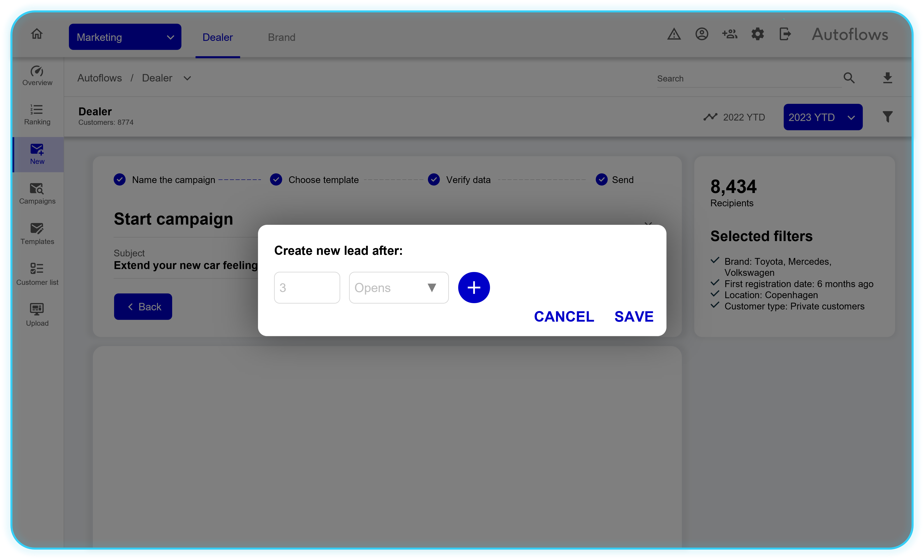
Task: Click the Autoflows breadcrumb link
Action: (99, 78)
